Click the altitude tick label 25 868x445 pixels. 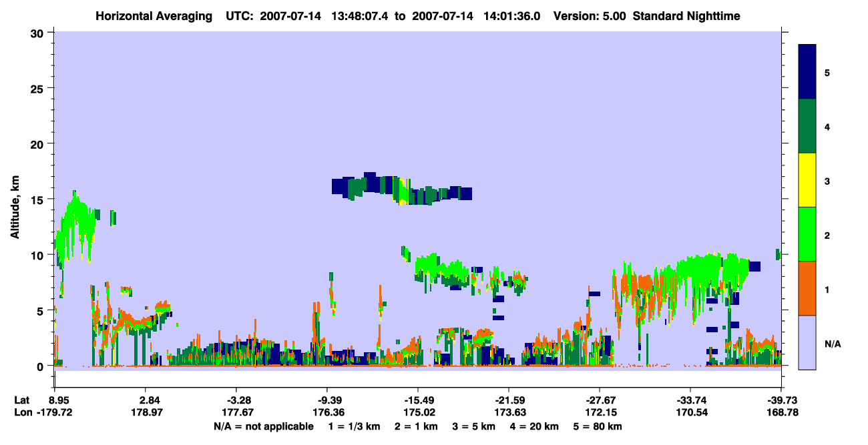coord(39,88)
